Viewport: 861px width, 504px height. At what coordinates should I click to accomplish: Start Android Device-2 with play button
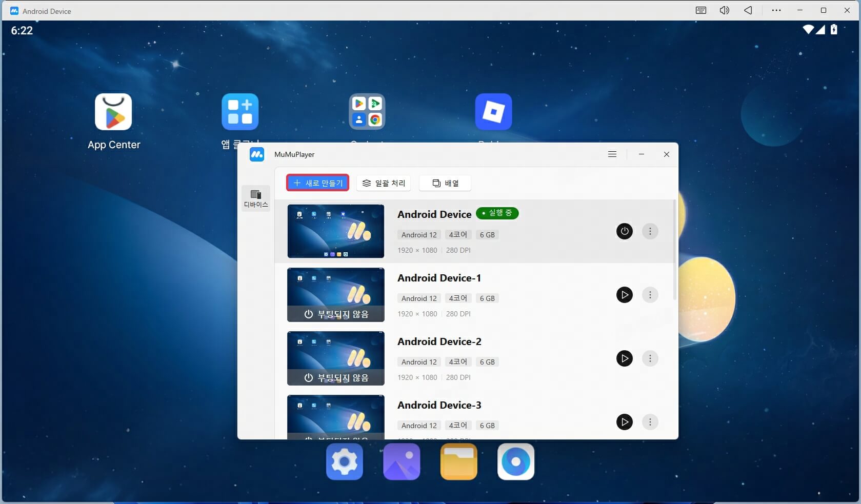(625, 358)
